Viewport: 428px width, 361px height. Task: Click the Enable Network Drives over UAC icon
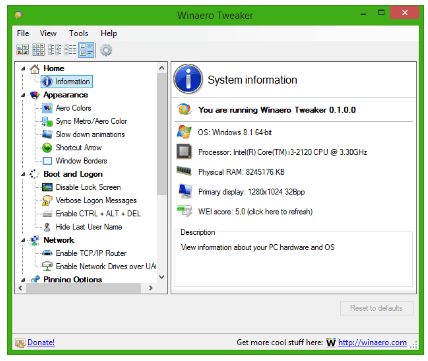(47, 266)
